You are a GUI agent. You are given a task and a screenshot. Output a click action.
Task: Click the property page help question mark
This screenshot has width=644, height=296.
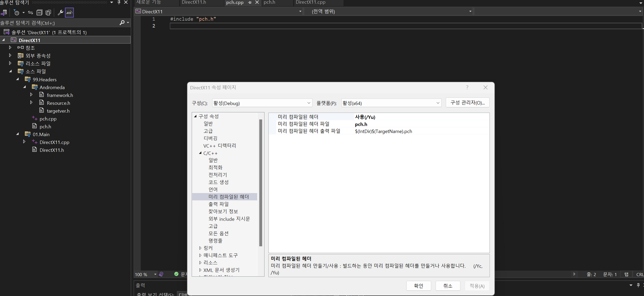(x=467, y=87)
